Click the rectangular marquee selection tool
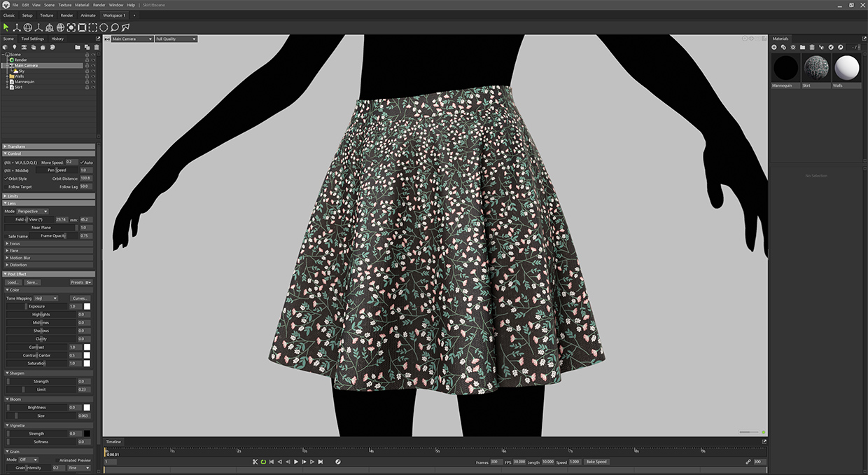The image size is (868, 475). pos(92,27)
